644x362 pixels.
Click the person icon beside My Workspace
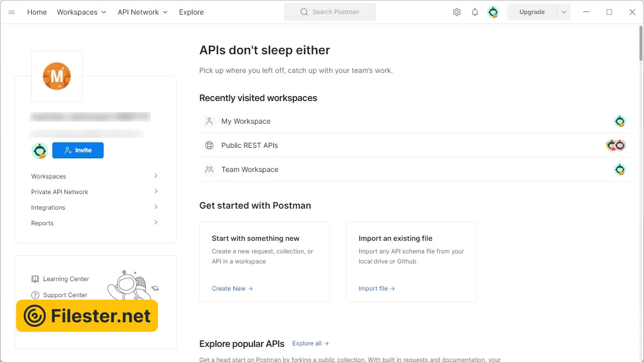209,121
